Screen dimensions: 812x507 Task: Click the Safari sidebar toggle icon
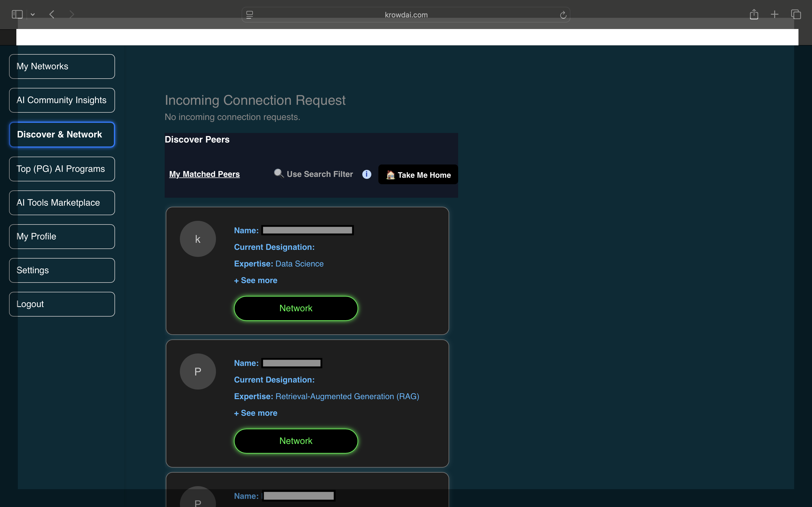17,14
